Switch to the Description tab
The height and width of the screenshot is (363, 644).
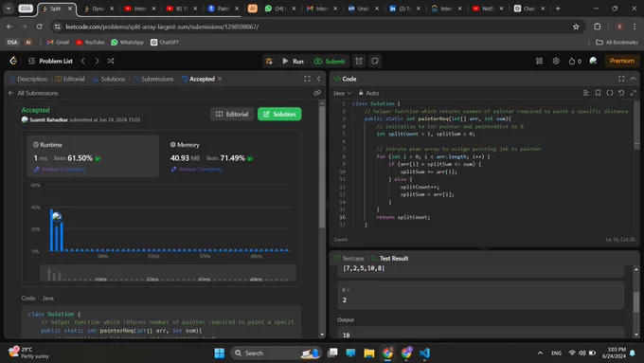click(x=28, y=79)
